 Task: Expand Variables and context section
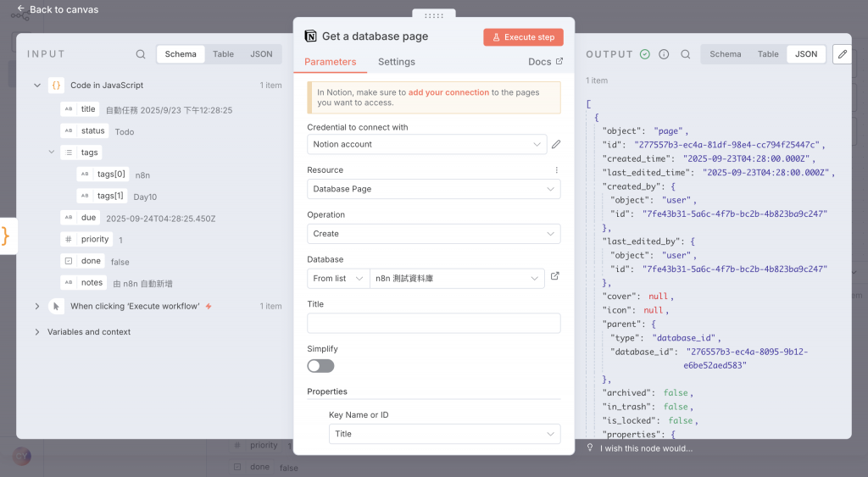click(x=37, y=332)
